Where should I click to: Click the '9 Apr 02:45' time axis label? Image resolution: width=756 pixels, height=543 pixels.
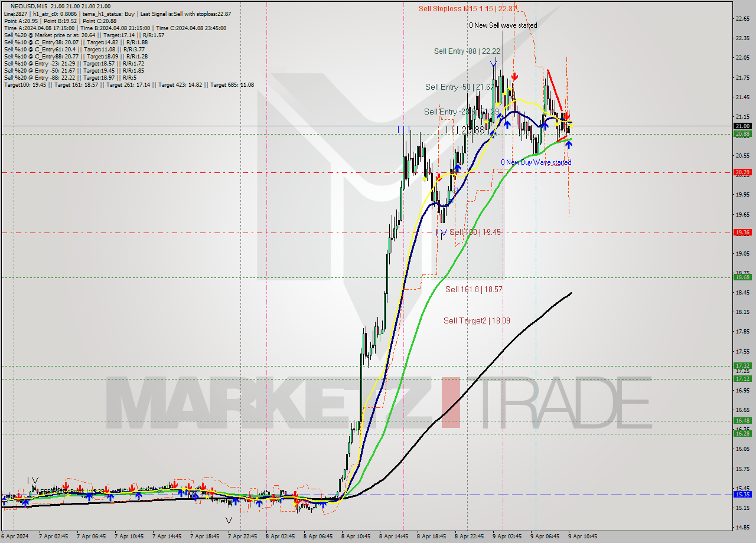pos(507,537)
